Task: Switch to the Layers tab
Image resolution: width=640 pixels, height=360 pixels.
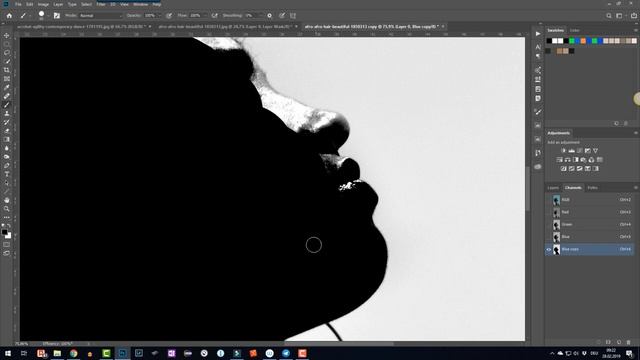Action: (553, 188)
